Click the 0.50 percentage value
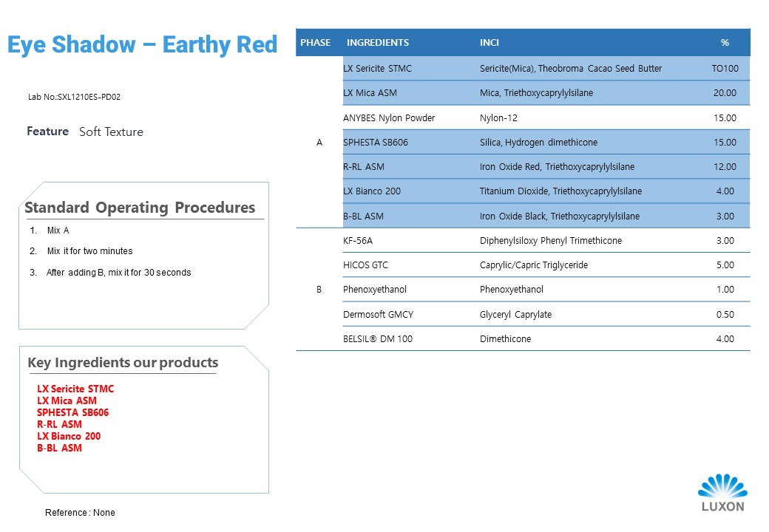 click(x=725, y=315)
